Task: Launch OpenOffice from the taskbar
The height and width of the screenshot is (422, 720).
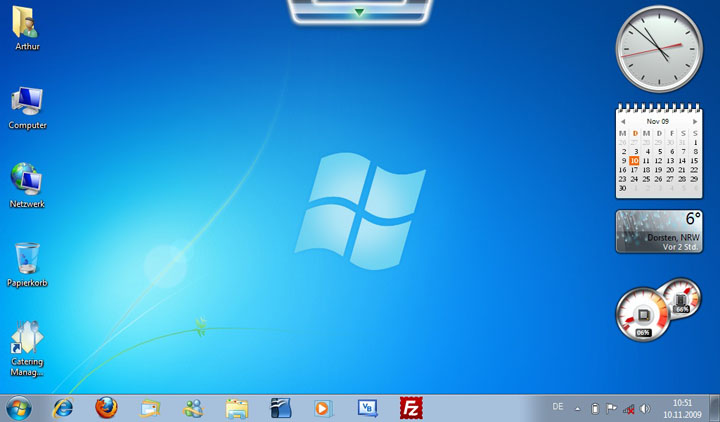Action: (280, 408)
